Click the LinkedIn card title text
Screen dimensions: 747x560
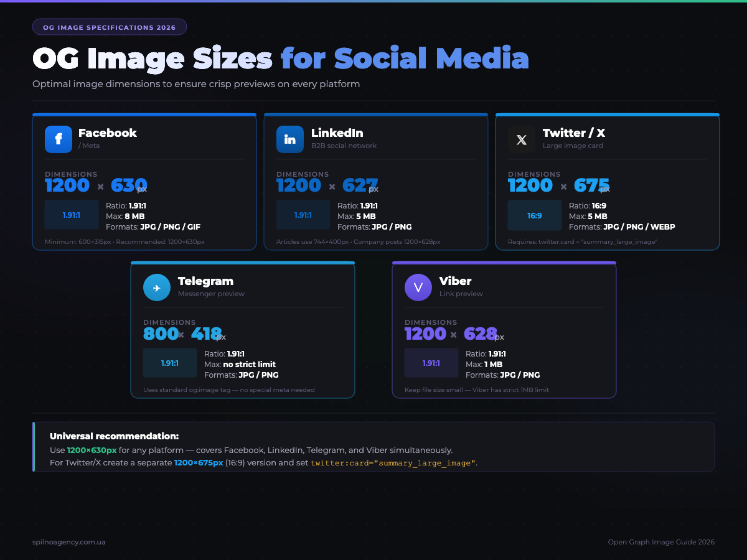pos(337,133)
